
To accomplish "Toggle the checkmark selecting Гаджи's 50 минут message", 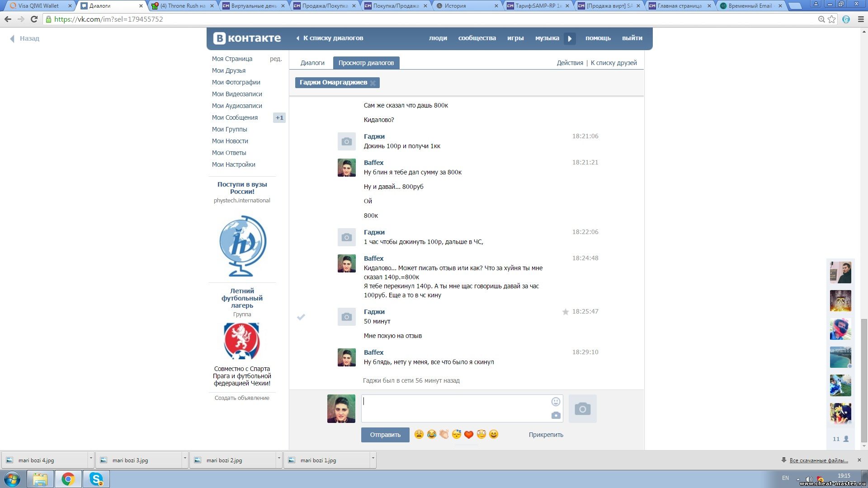I will [301, 317].
